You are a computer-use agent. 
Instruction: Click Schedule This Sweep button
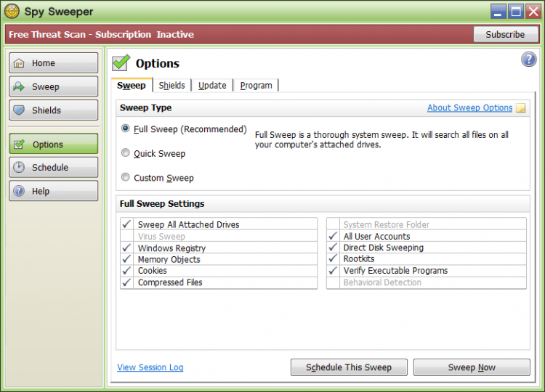coord(349,367)
